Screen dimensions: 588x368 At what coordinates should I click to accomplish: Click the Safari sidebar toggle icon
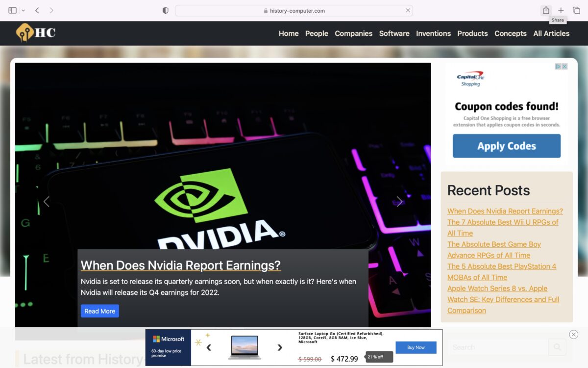coord(12,10)
